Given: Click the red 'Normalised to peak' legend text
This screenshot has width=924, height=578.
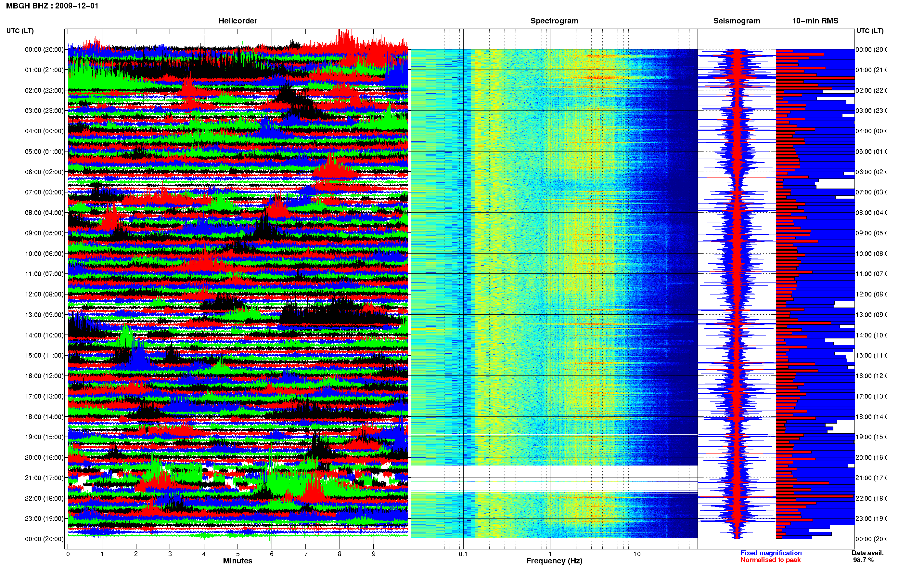Looking at the screenshot, I should (770, 560).
